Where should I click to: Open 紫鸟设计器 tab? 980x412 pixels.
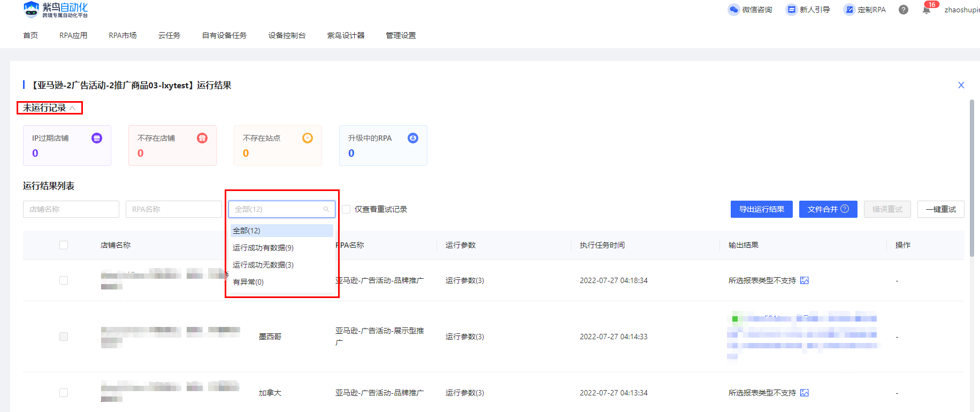346,35
